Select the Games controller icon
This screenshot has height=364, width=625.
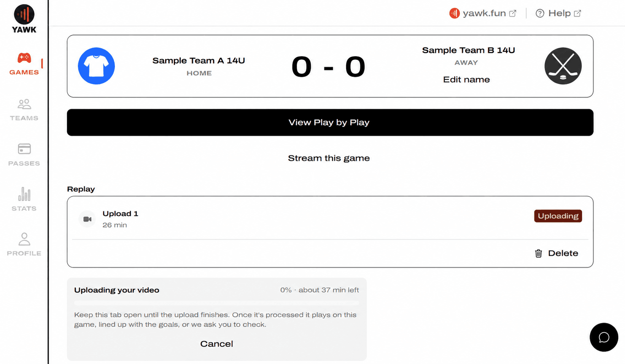(24, 58)
